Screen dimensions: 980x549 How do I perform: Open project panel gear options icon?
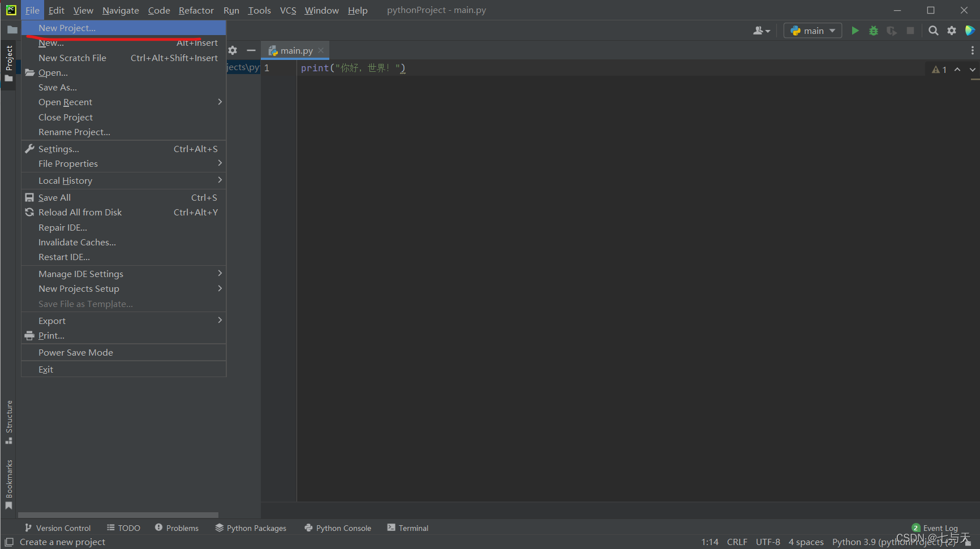(233, 50)
